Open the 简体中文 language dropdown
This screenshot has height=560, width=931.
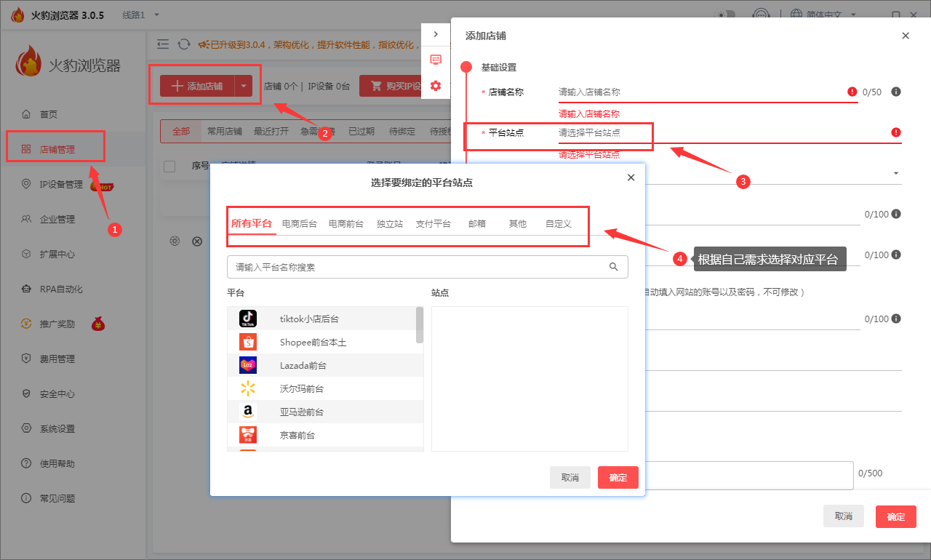point(831,15)
